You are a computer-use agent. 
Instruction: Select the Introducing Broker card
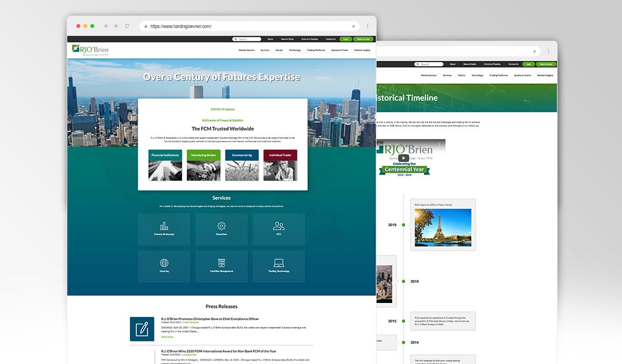(203, 165)
